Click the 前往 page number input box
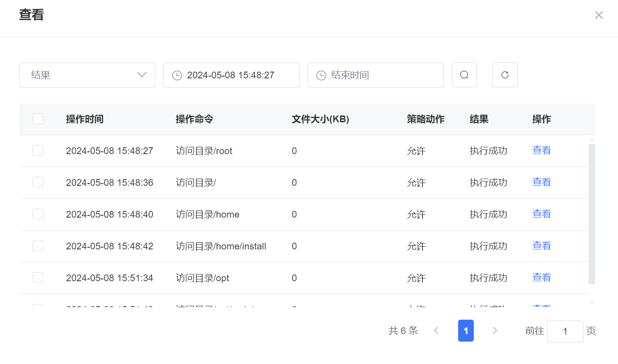Screen dimensions: 618x364 [565, 331]
